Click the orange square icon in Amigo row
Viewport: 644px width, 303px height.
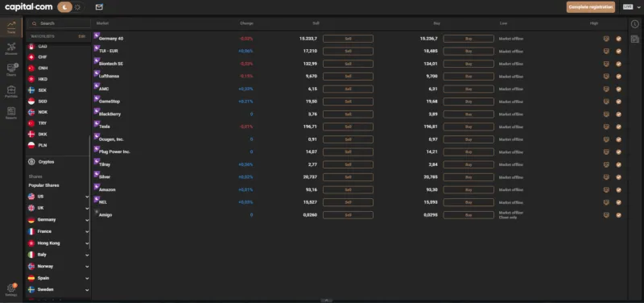[606, 215]
